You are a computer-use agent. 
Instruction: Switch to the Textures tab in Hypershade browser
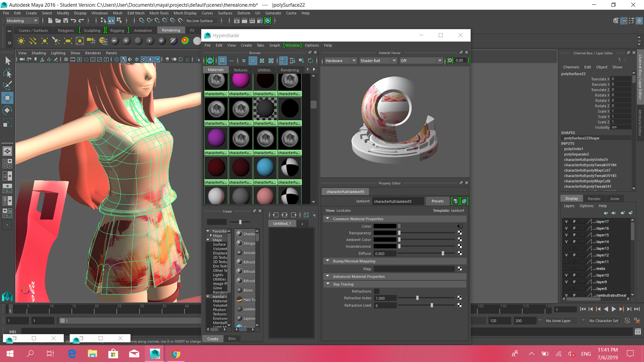(x=240, y=69)
